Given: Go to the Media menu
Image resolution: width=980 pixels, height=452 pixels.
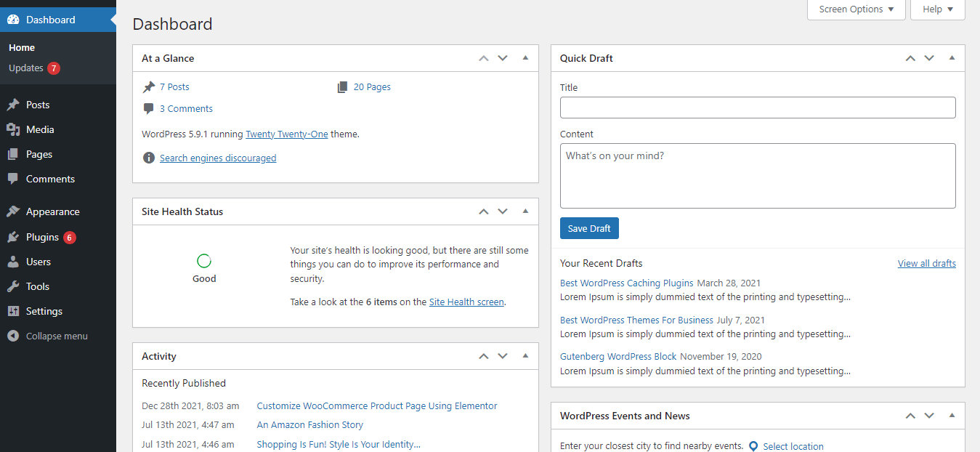Looking at the screenshot, I should click(x=58, y=129).
